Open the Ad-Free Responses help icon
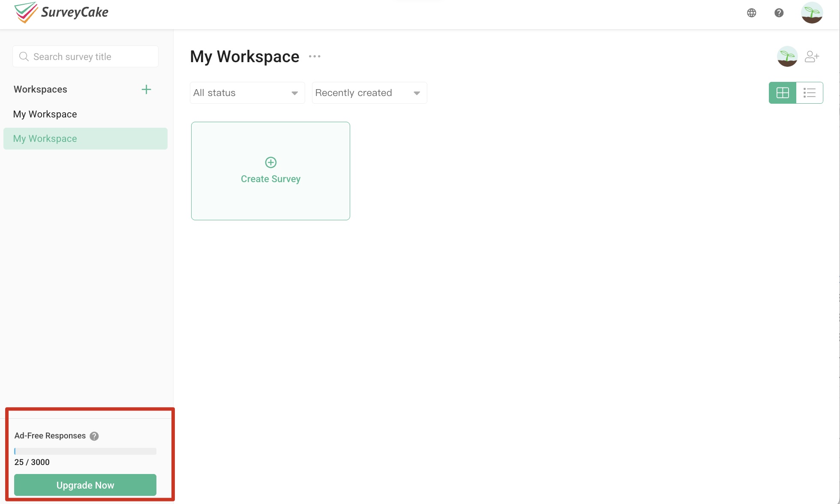Image resolution: width=840 pixels, height=504 pixels. coord(94,436)
